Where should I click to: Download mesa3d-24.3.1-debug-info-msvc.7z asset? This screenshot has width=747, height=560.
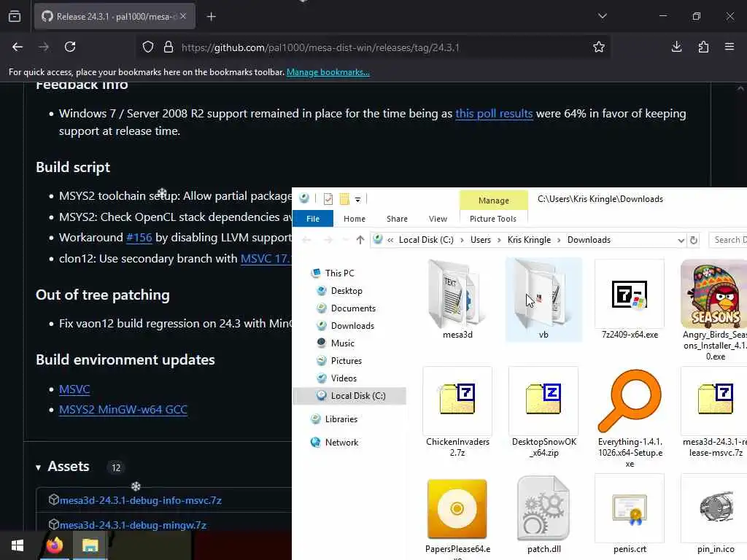(141, 500)
